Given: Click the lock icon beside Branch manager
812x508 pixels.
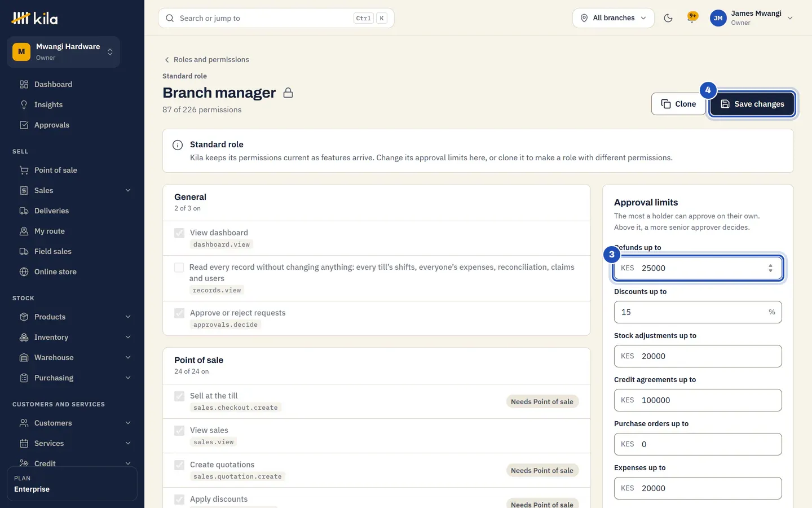Looking at the screenshot, I should (288, 93).
